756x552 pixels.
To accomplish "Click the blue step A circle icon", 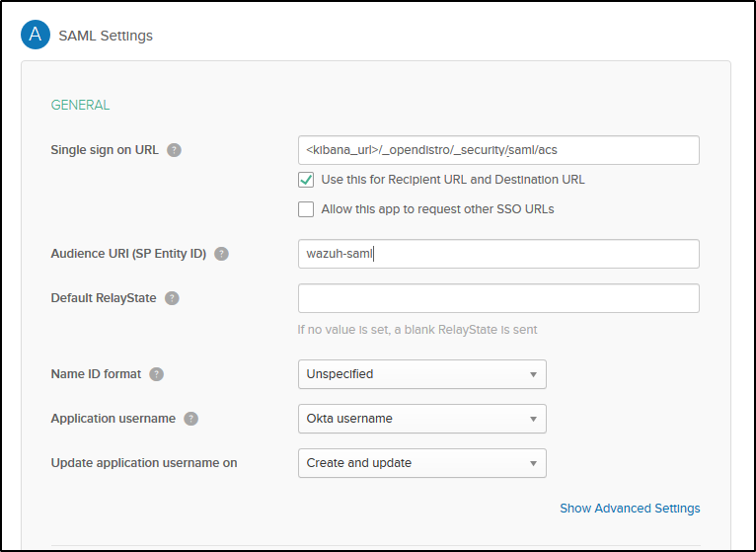I will [37, 36].
